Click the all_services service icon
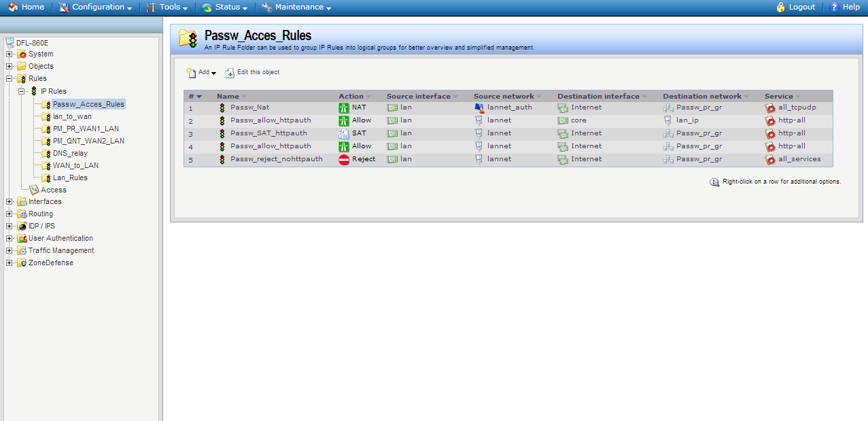The height and width of the screenshot is (421, 868). (x=770, y=159)
